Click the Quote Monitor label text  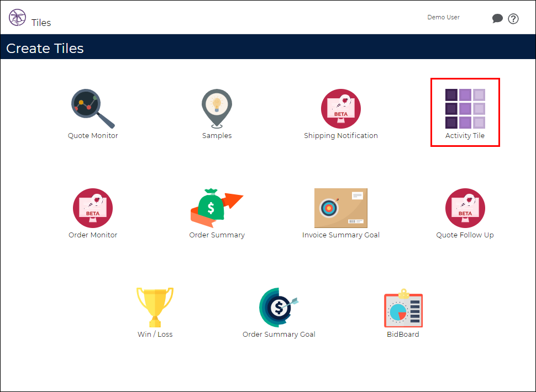click(92, 135)
